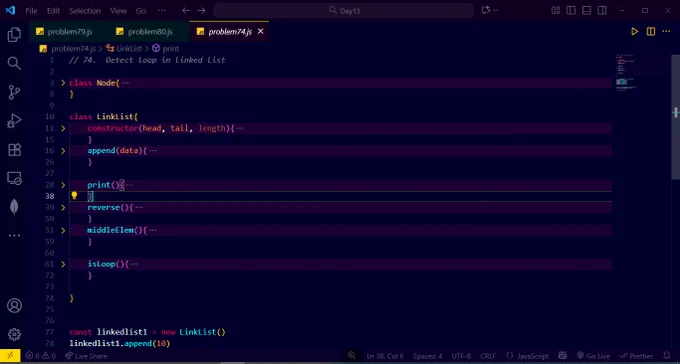Change the Spaces: 4 indentation setting
Viewport: 680px width, 364px height.
(x=428, y=356)
